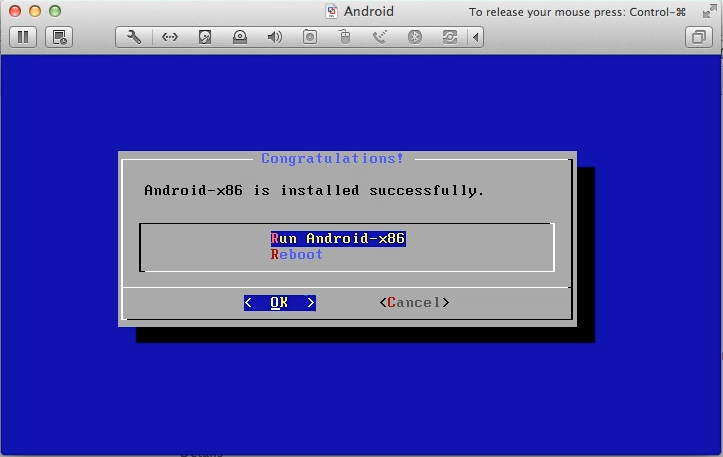
Task: Click the Bluetooth device icon
Action: pos(415,37)
